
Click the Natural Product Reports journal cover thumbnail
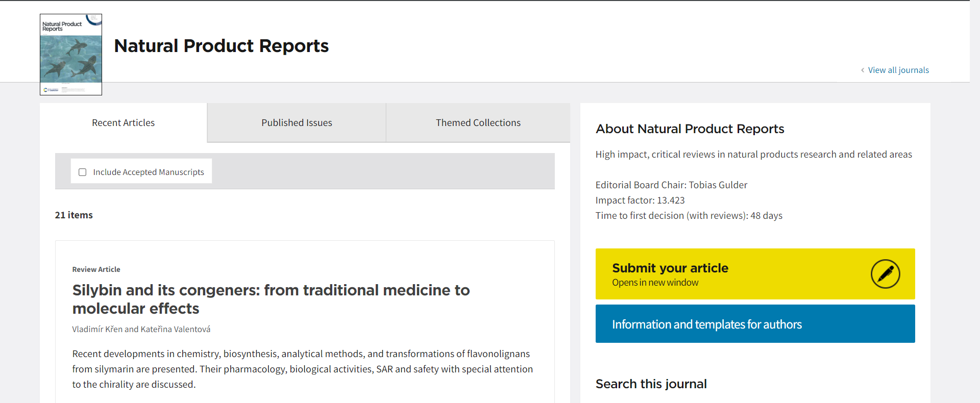coord(71,55)
